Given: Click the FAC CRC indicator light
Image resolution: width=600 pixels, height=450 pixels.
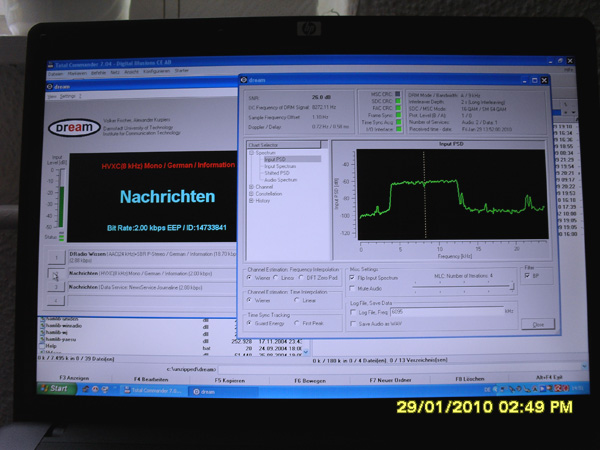Looking at the screenshot, I should pyautogui.click(x=398, y=108).
